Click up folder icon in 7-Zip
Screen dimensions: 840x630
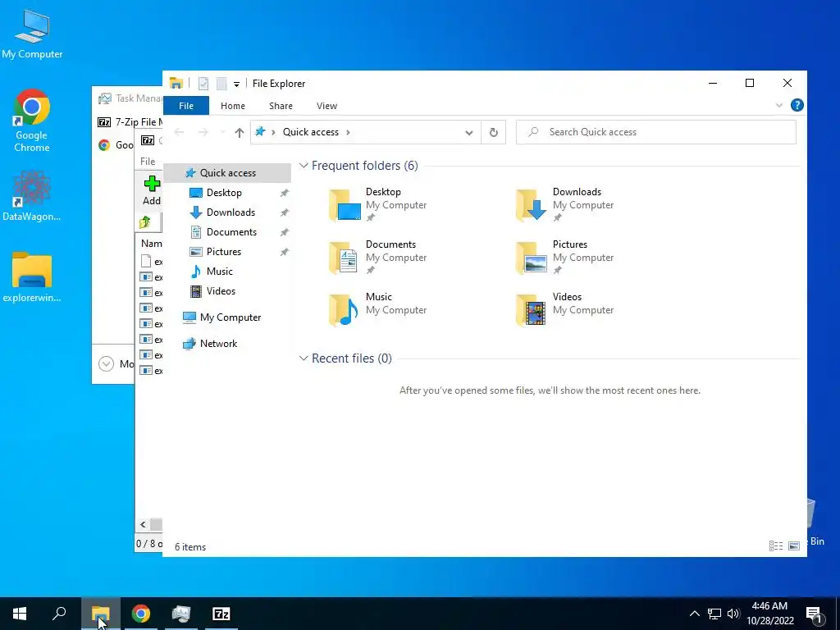(145, 221)
